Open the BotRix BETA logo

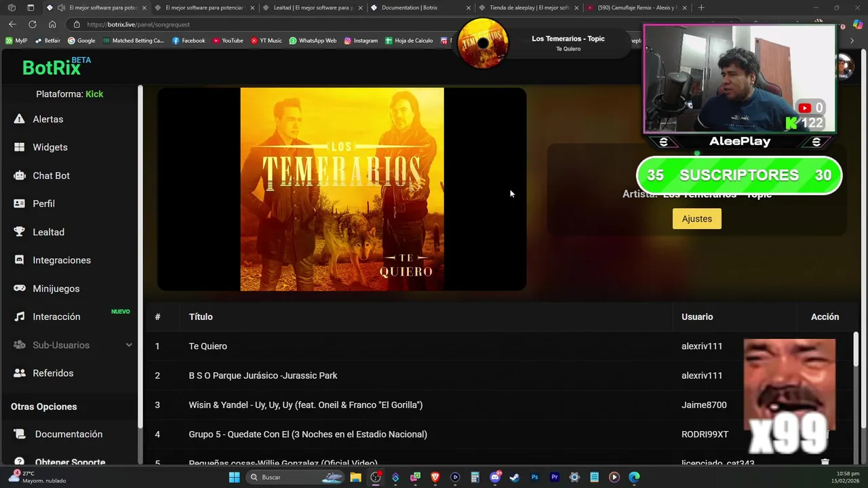click(x=56, y=66)
